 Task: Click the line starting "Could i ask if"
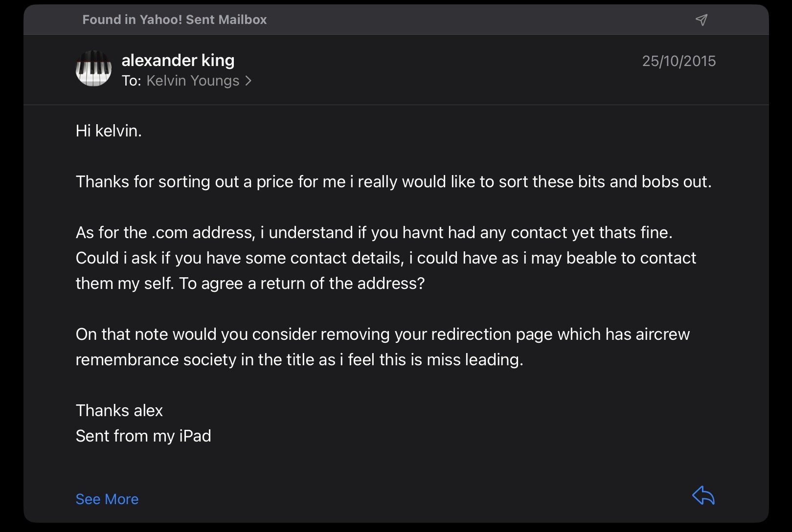click(385, 258)
